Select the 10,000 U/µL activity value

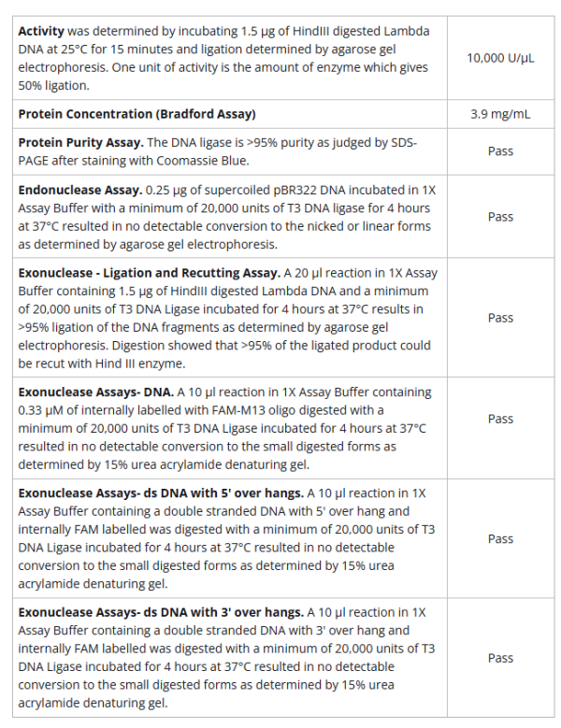tap(500, 58)
